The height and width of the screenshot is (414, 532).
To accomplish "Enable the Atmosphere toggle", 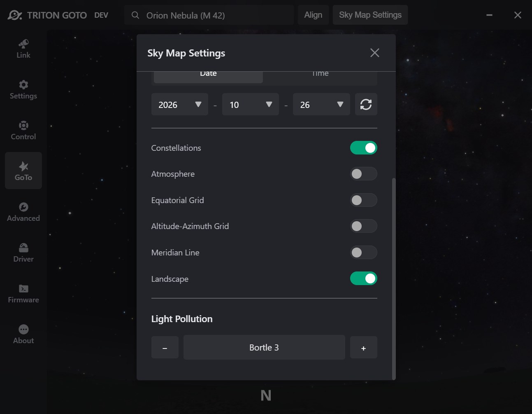I will 364,174.
